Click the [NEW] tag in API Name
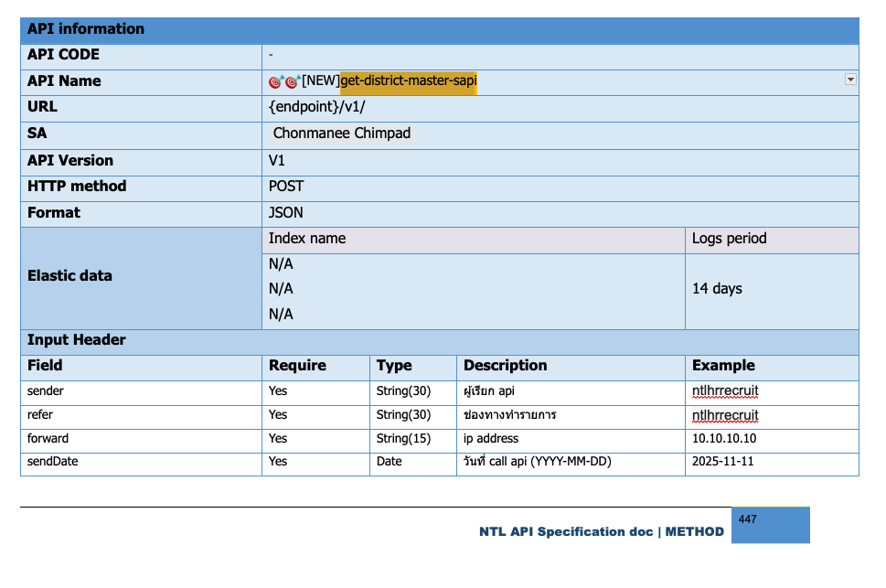Image resolution: width=886 pixels, height=588 pixels. 321,81
